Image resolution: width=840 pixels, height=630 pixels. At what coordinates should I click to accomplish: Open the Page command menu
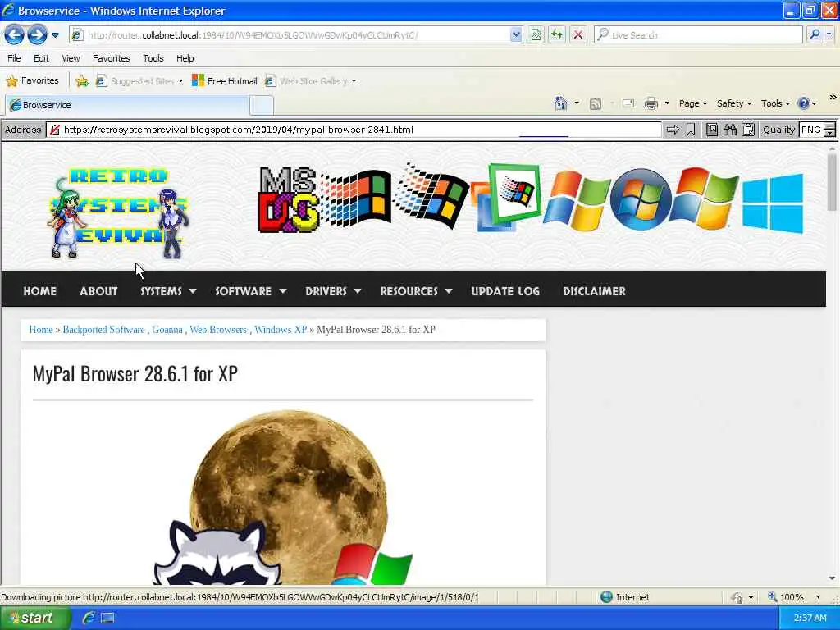692,103
